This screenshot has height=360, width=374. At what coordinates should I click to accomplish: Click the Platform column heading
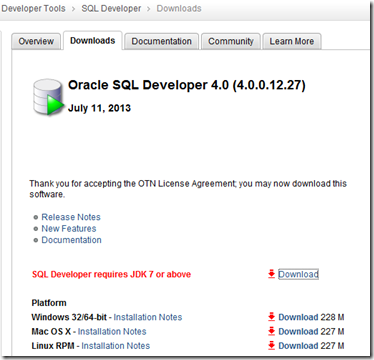pyautogui.click(x=49, y=303)
